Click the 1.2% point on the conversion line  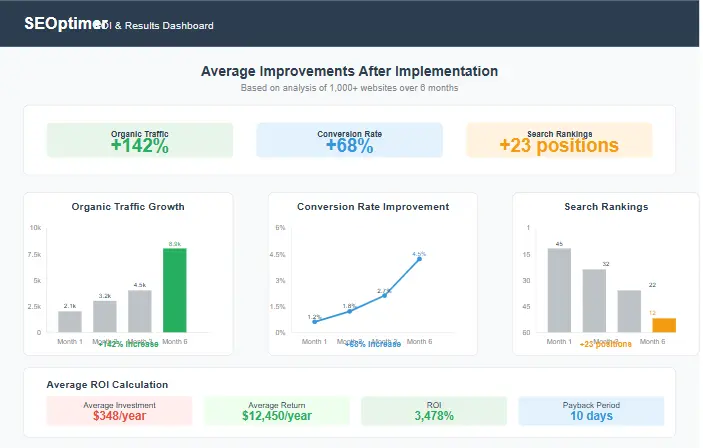click(x=314, y=321)
